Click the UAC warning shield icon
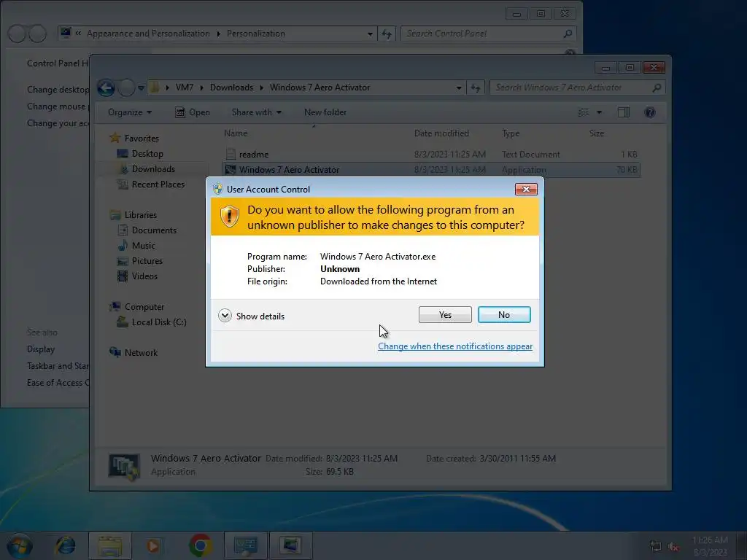The image size is (747, 560). pyautogui.click(x=229, y=217)
